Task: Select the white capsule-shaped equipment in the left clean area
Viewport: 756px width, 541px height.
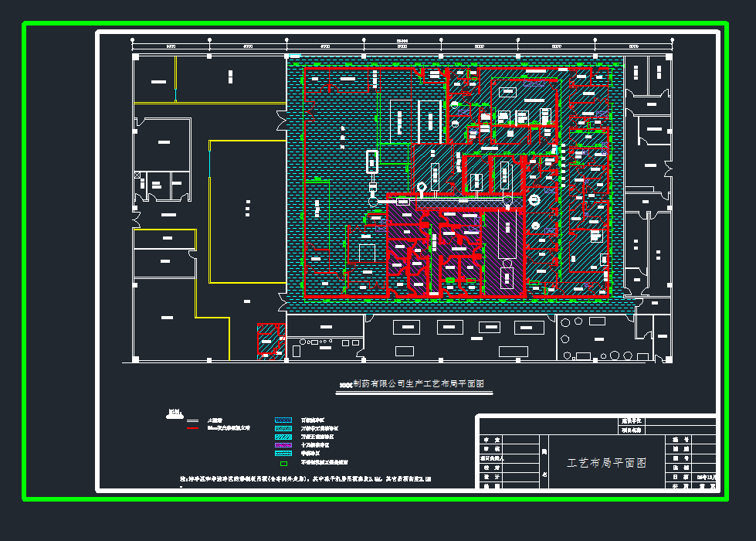Action: (372, 161)
